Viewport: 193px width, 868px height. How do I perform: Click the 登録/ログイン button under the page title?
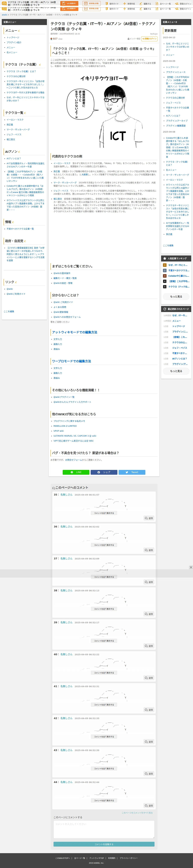[149, 39]
